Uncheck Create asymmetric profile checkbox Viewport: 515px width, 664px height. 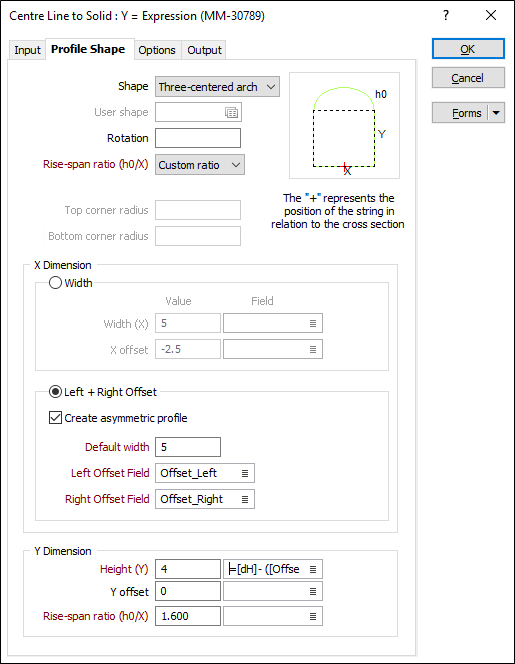coord(55,418)
